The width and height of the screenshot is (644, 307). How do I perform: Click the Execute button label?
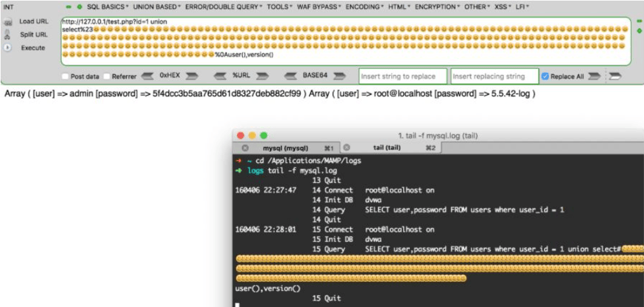click(33, 48)
